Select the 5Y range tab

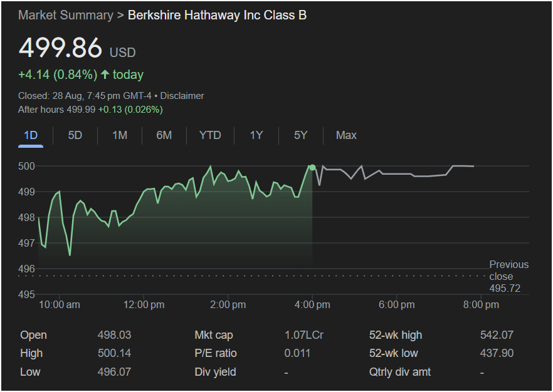point(301,135)
